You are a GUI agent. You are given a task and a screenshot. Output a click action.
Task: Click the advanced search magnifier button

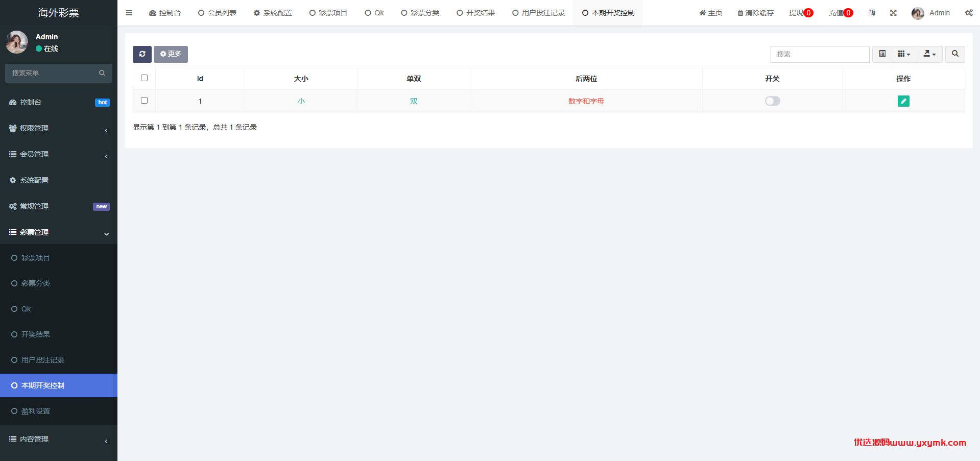955,54
